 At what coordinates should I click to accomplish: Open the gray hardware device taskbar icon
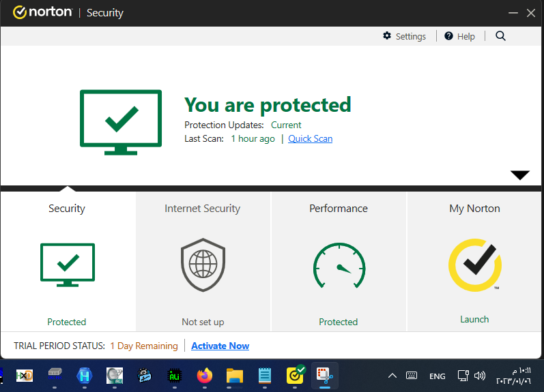[55, 374]
